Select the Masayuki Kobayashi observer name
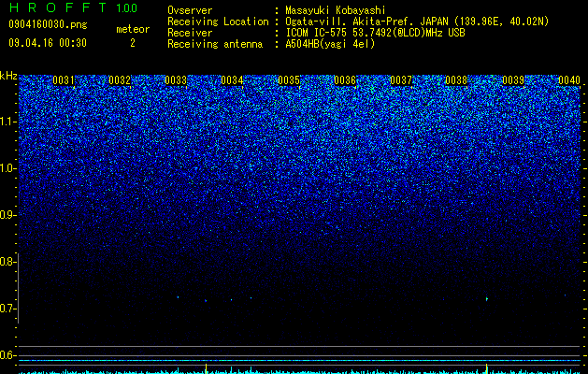The height and width of the screenshot is (374, 588). click(336, 10)
